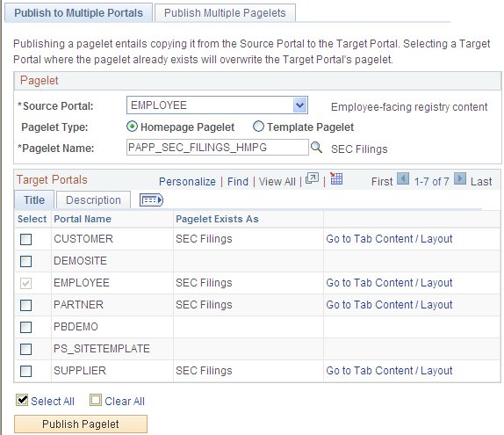Check the PS_SITETEMPLATE portal checkbox

[25, 349]
